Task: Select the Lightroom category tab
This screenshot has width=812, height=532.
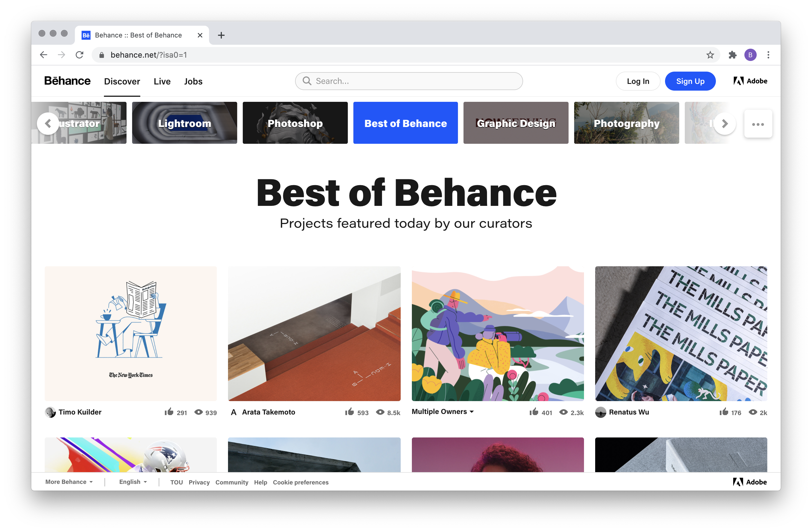Action: (x=184, y=123)
